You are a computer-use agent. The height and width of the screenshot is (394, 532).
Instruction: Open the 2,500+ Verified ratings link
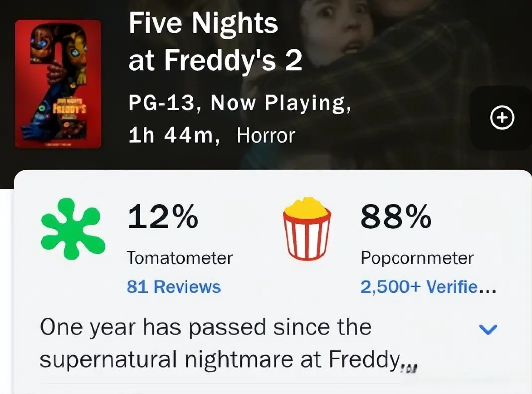pos(428,287)
